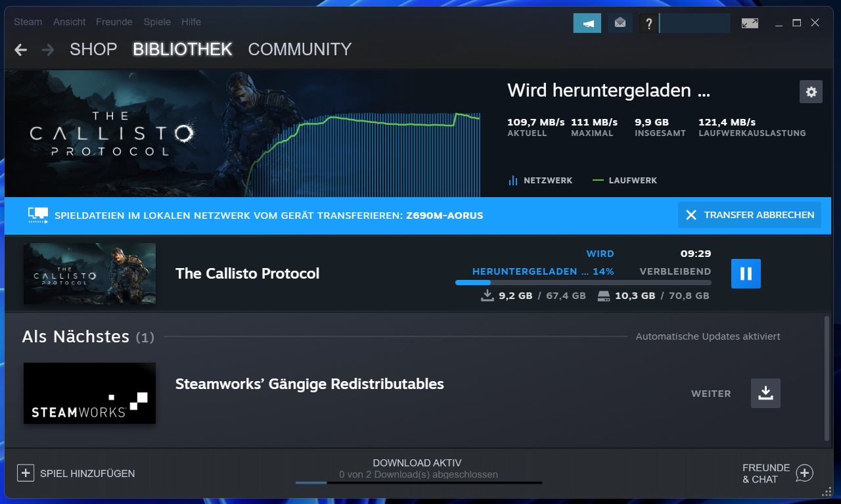Viewport: 841px width, 504px height.
Task: Click WEITER for Steamworks download
Action: point(711,394)
